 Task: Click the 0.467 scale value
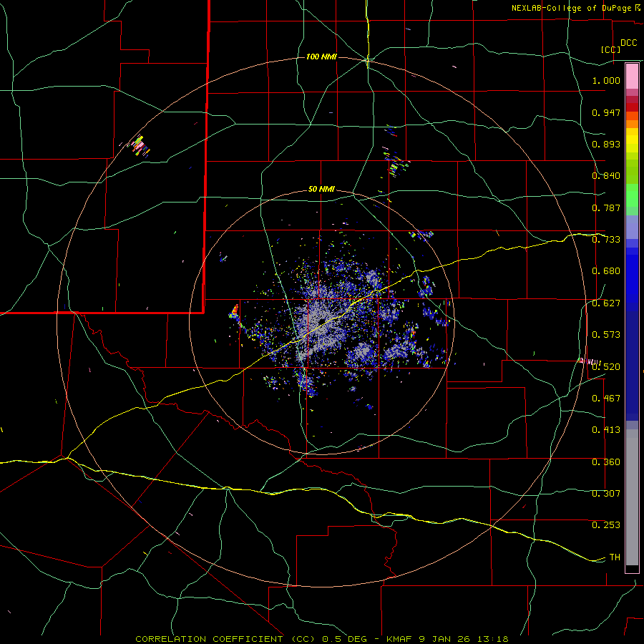coord(606,399)
